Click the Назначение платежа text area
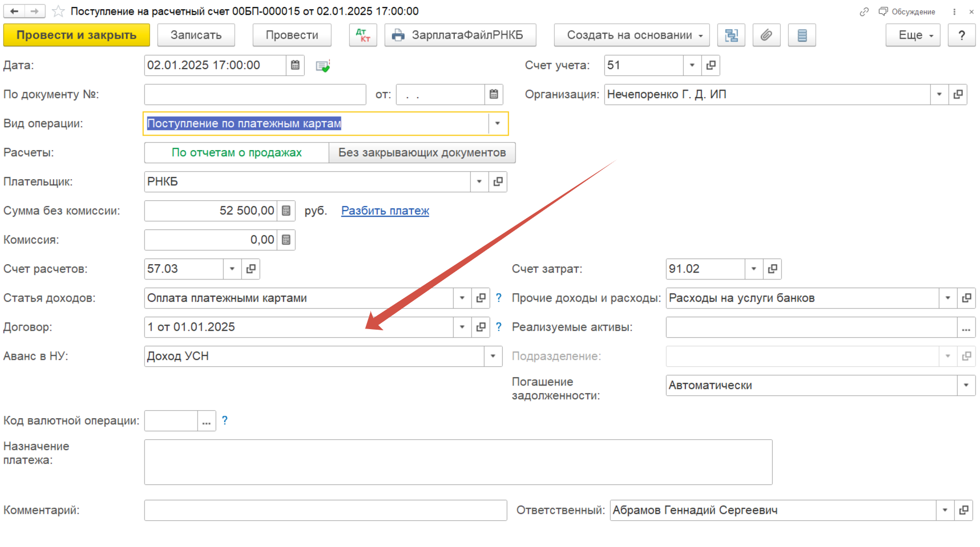This screenshot has width=980, height=547. [458, 462]
